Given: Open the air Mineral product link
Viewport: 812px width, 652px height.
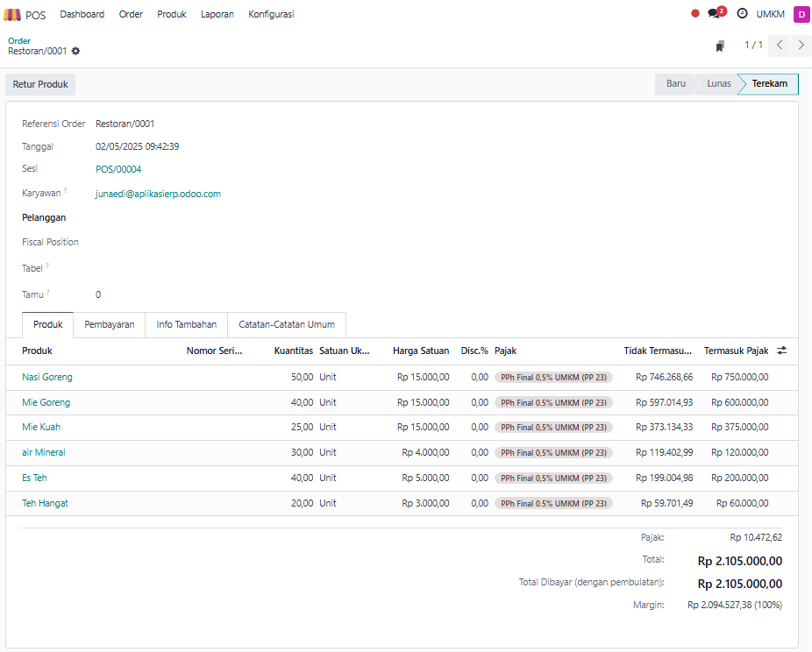Looking at the screenshot, I should (44, 453).
